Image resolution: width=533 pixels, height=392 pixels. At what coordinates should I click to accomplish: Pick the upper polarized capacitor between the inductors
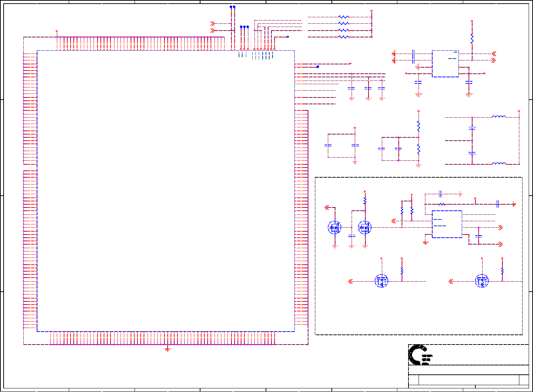coord(472,128)
